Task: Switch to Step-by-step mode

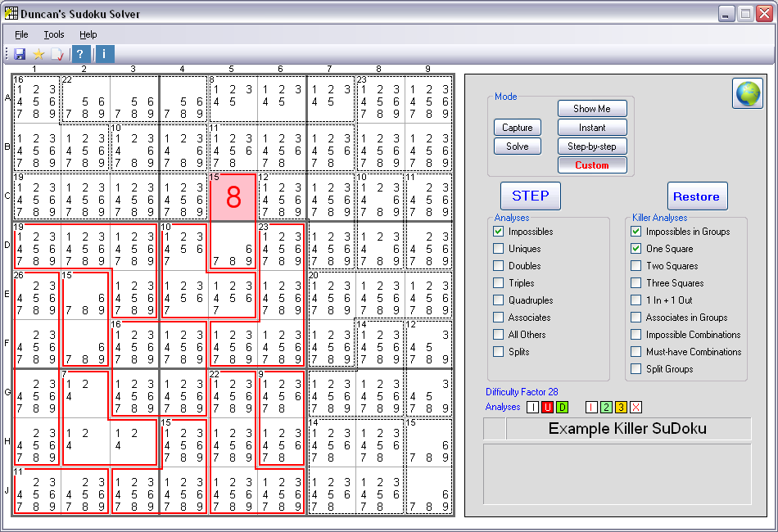Action: coord(592,147)
